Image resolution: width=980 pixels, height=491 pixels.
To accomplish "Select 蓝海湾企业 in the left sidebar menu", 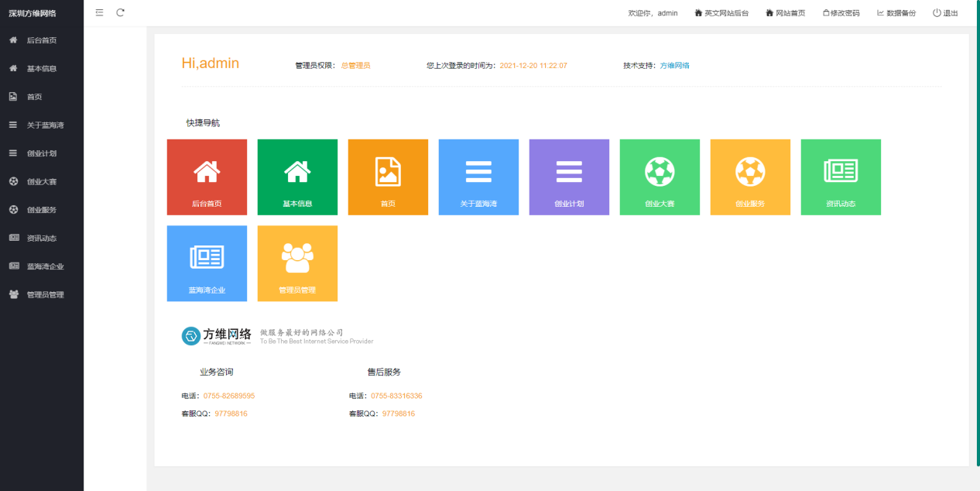I will (45, 266).
